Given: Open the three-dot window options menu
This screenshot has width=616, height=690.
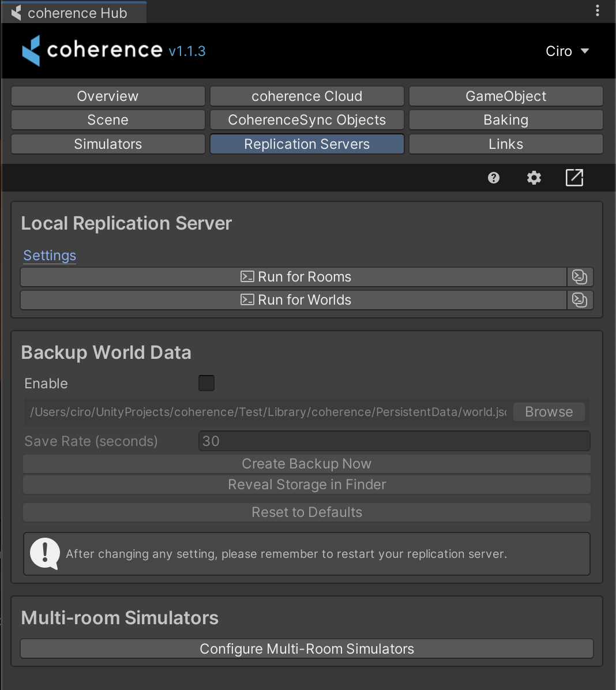Looking at the screenshot, I should click(598, 10).
